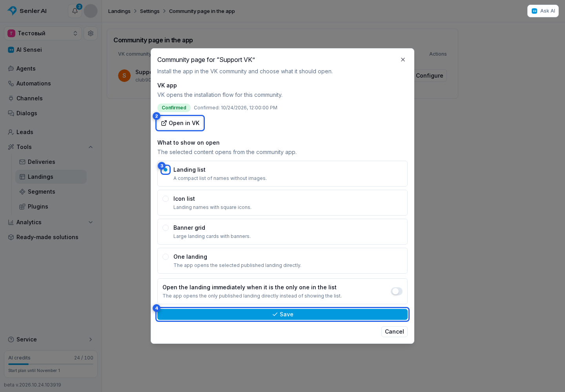
Task: Click the Open in VK button
Action: (180, 123)
